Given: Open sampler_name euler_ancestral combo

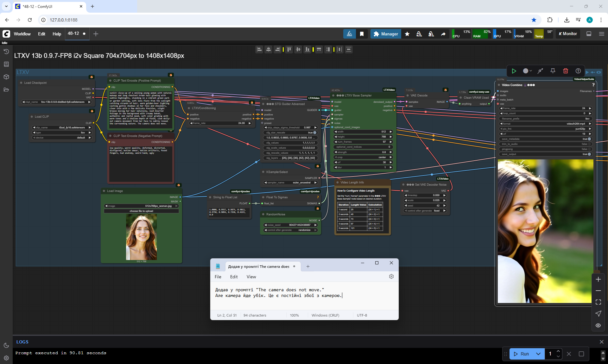Looking at the screenshot, I should pyautogui.click(x=290, y=182).
